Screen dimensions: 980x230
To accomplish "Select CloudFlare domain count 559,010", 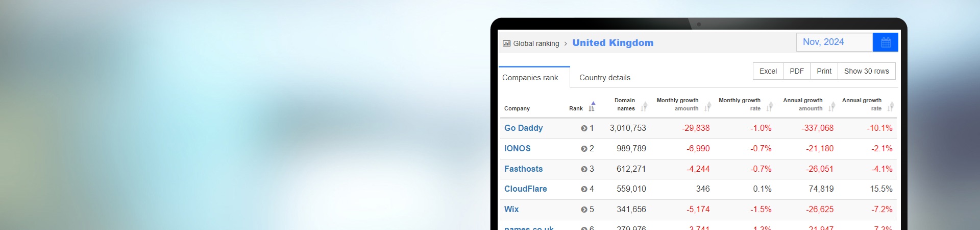I will [631, 189].
